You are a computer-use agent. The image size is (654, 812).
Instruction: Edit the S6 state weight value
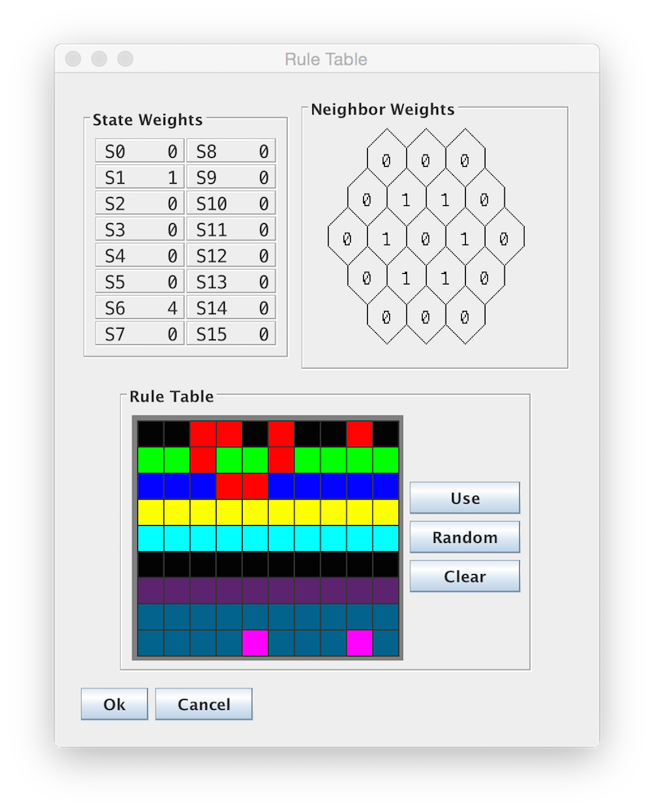[x=140, y=307]
